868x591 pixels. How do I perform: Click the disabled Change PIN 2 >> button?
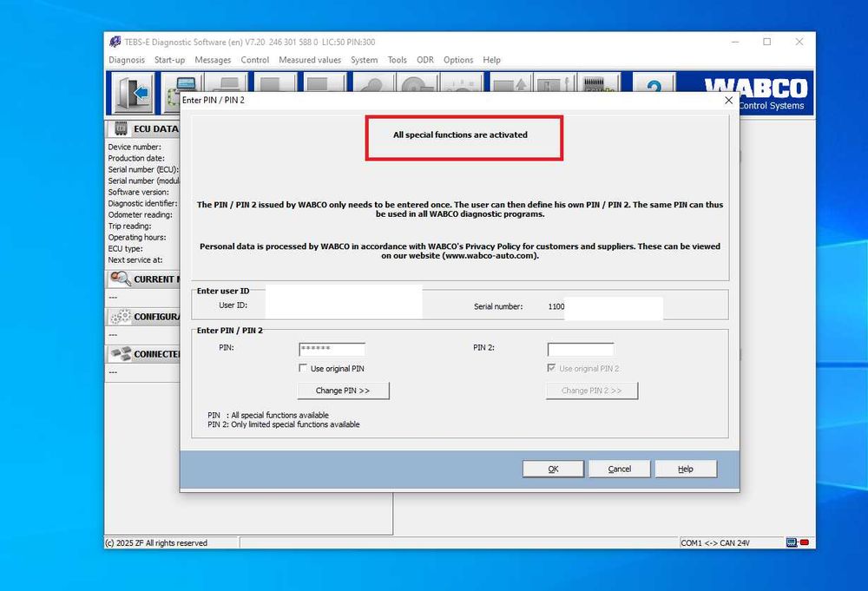tap(592, 391)
